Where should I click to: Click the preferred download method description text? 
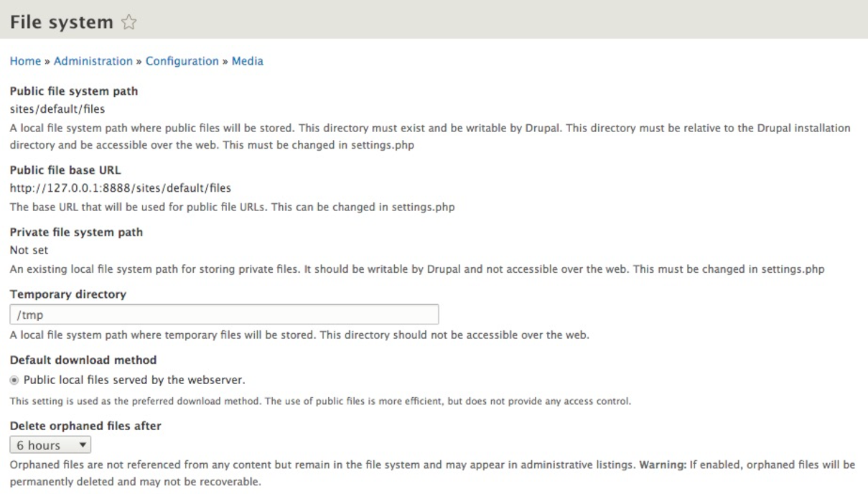(x=321, y=401)
